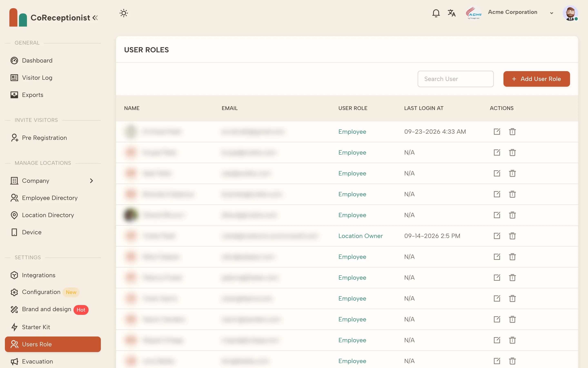Open the Exports page
Viewport: 588px width, 368px height.
(x=53, y=95)
